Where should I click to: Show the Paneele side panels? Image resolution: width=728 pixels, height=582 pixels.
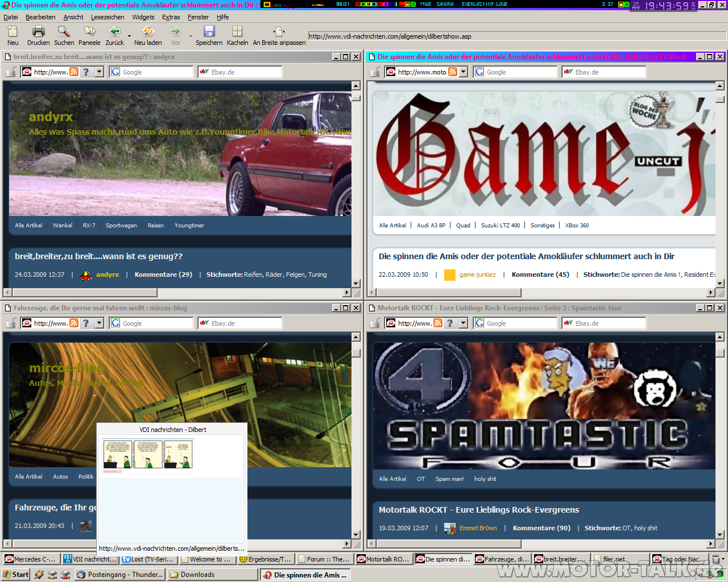point(89,32)
